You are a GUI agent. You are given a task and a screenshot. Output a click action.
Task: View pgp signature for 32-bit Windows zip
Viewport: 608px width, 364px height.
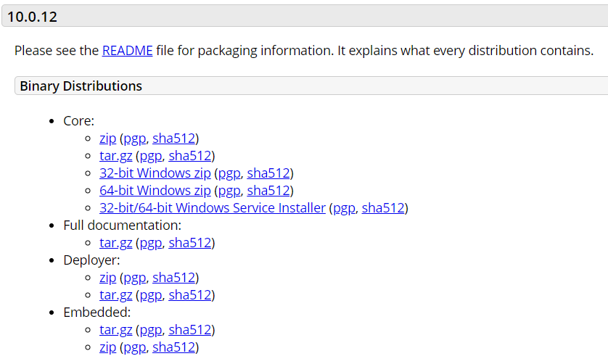pyautogui.click(x=229, y=173)
